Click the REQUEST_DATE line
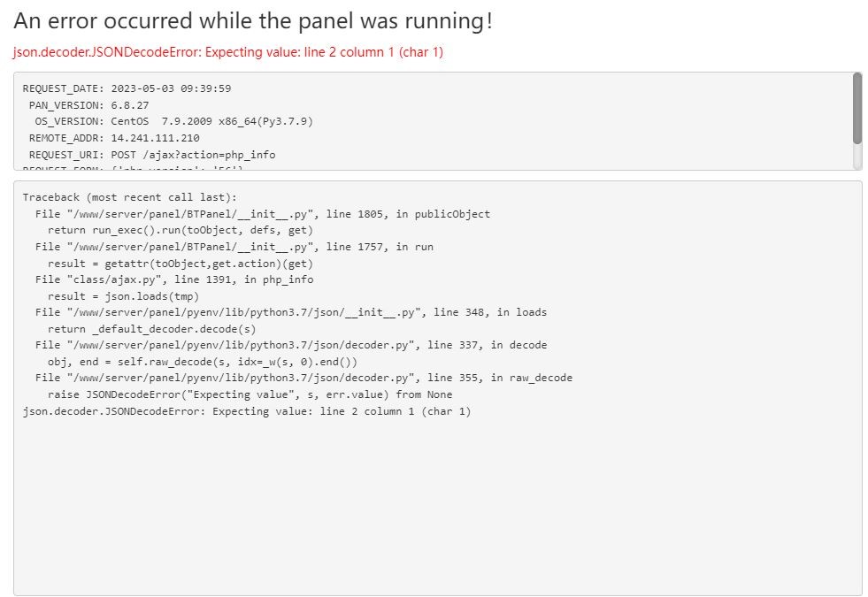Viewport: 868px width, 597px height. click(x=127, y=88)
